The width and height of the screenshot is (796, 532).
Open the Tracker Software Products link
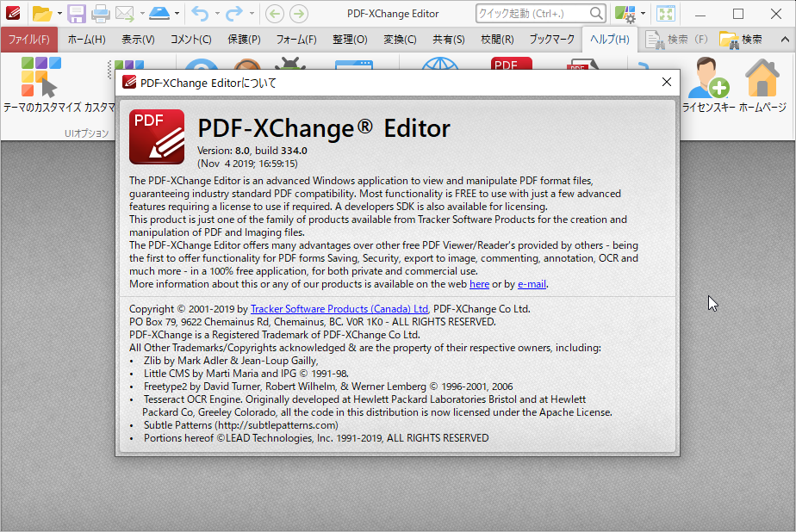[339, 308]
